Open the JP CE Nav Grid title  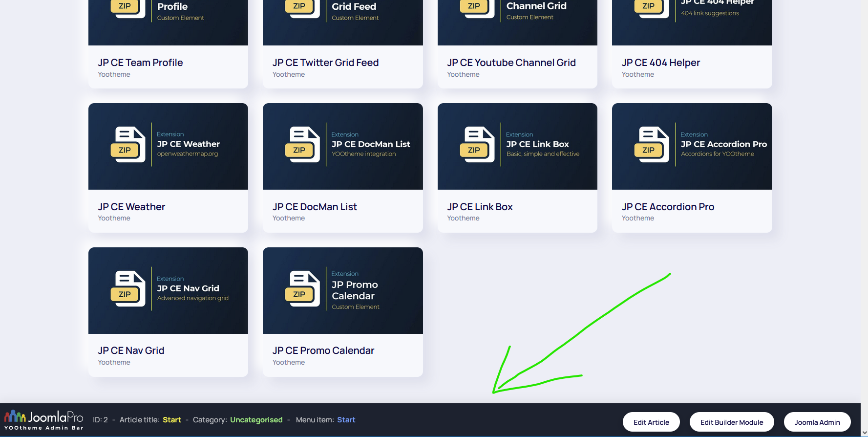point(131,350)
